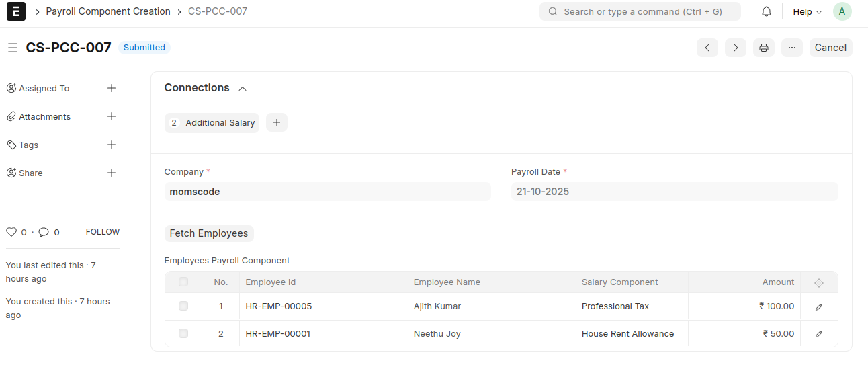Go to next document arrow

[x=736, y=48]
